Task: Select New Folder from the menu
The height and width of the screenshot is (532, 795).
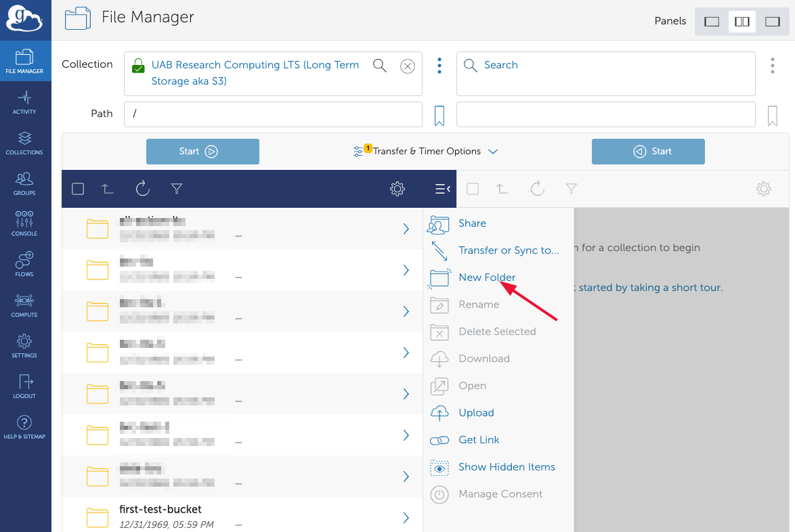Action: [487, 278]
